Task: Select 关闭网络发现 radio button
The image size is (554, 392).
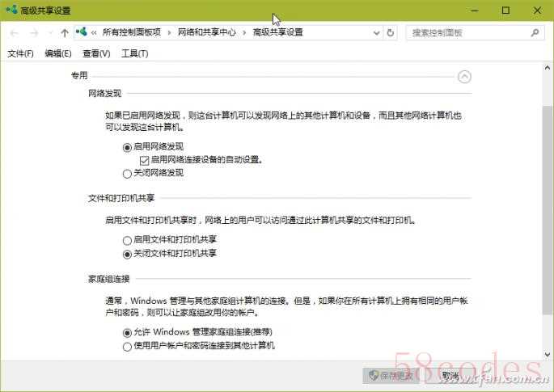Action: click(127, 174)
